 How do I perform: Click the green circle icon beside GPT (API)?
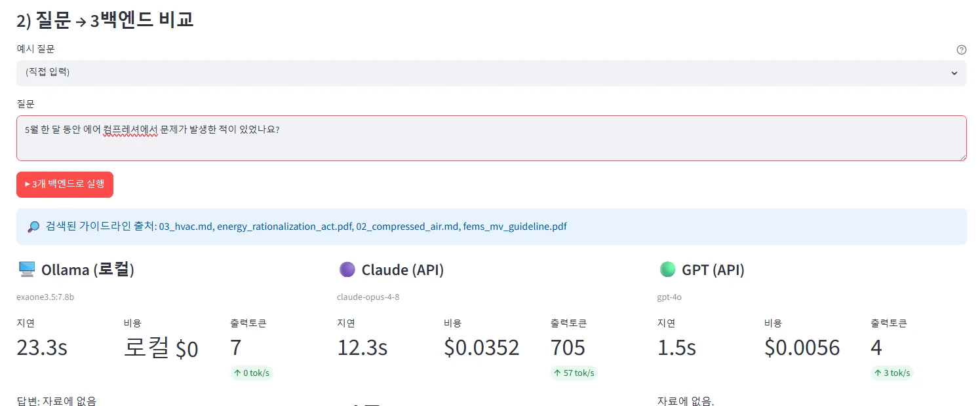point(667,269)
